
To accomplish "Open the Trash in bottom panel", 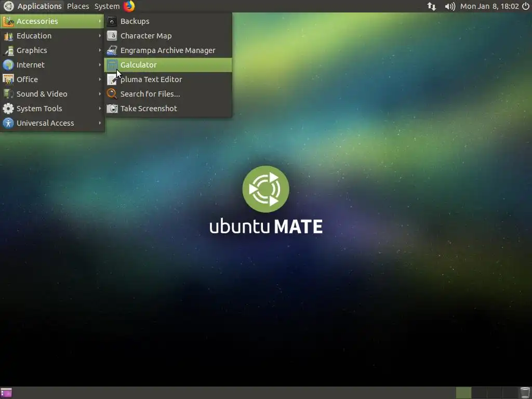I will coord(525,393).
